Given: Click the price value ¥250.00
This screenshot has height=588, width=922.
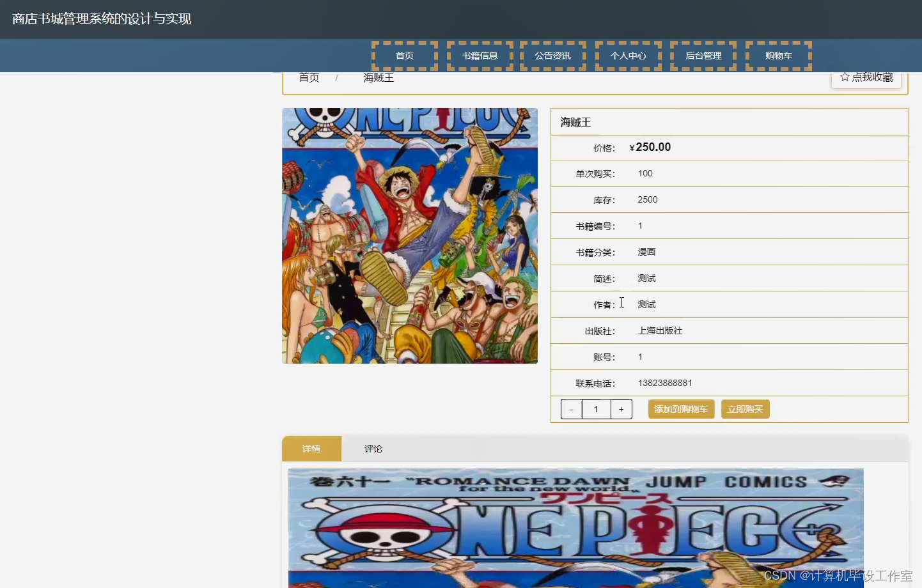Looking at the screenshot, I should (x=650, y=147).
